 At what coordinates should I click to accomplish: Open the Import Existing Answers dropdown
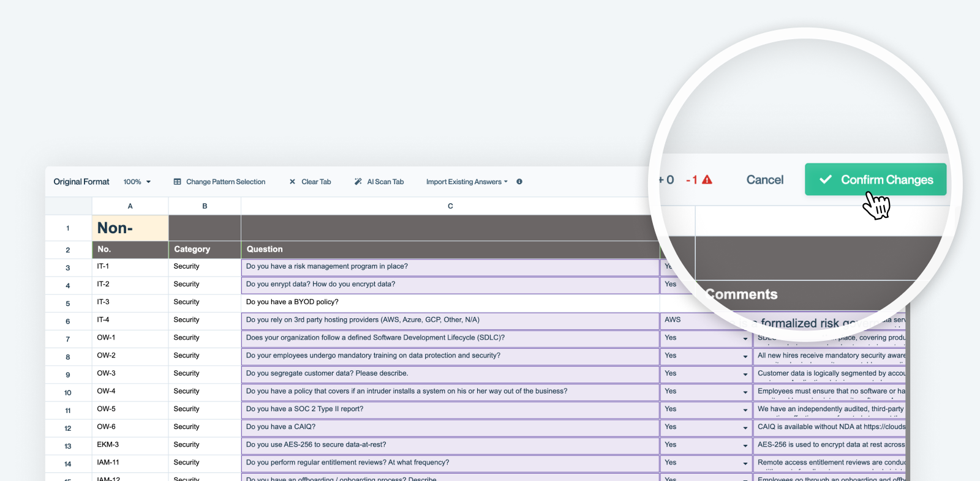coord(467,182)
